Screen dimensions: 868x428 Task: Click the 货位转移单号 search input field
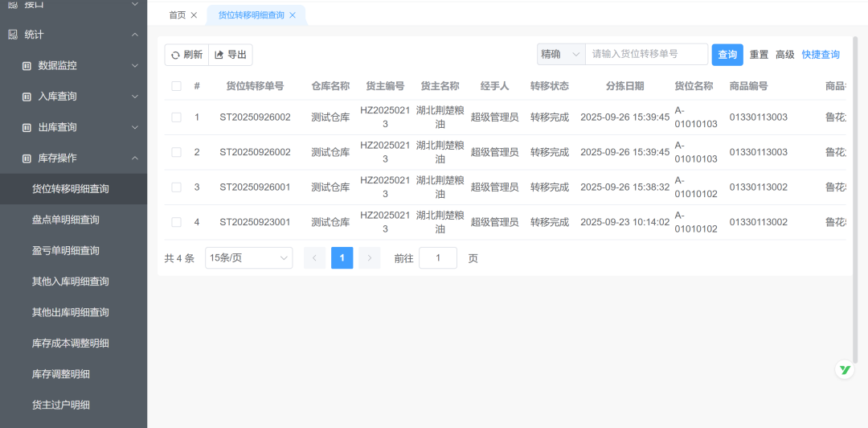pyautogui.click(x=646, y=55)
